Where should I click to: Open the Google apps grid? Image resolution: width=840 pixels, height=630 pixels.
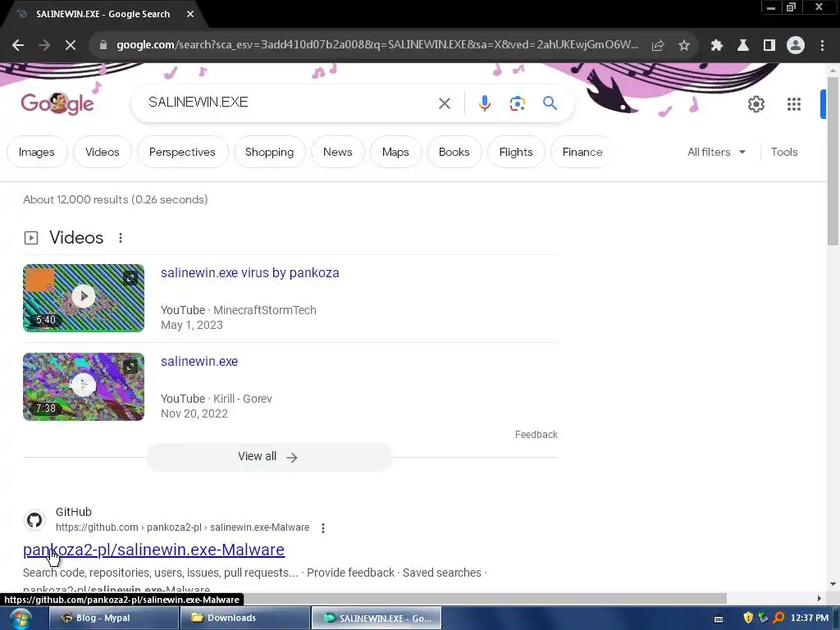click(794, 104)
